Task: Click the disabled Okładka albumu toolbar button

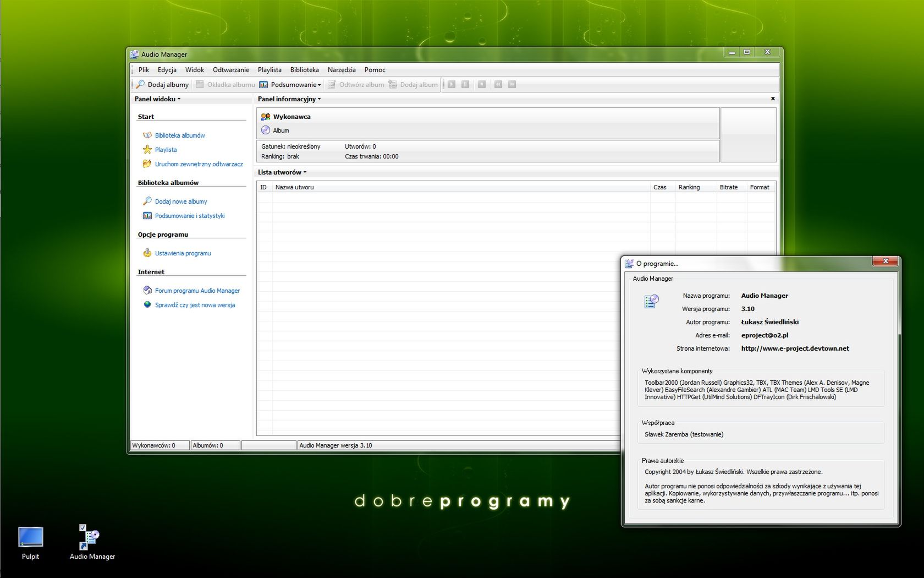Action: pyautogui.click(x=226, y=84)
